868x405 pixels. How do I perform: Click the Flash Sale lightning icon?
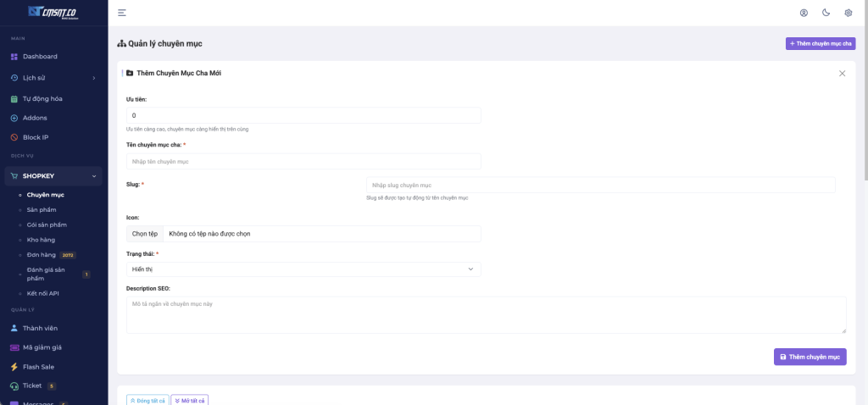coord(14,367)
